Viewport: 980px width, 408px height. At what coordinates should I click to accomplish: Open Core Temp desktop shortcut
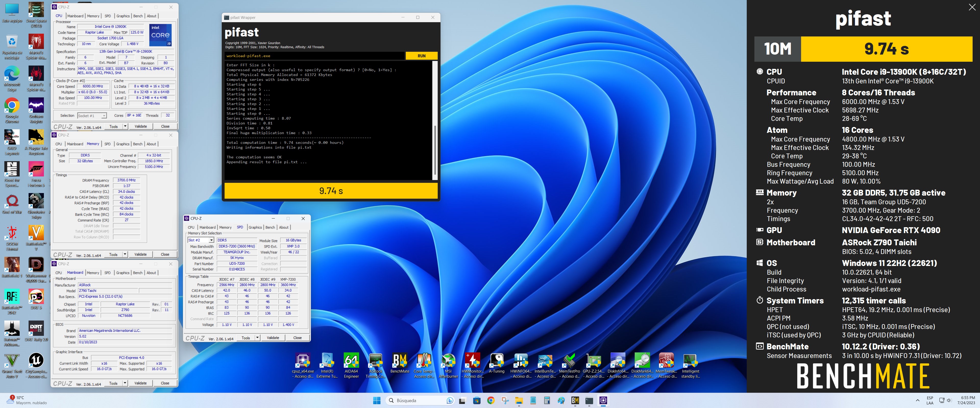click(x=424, y=365)
